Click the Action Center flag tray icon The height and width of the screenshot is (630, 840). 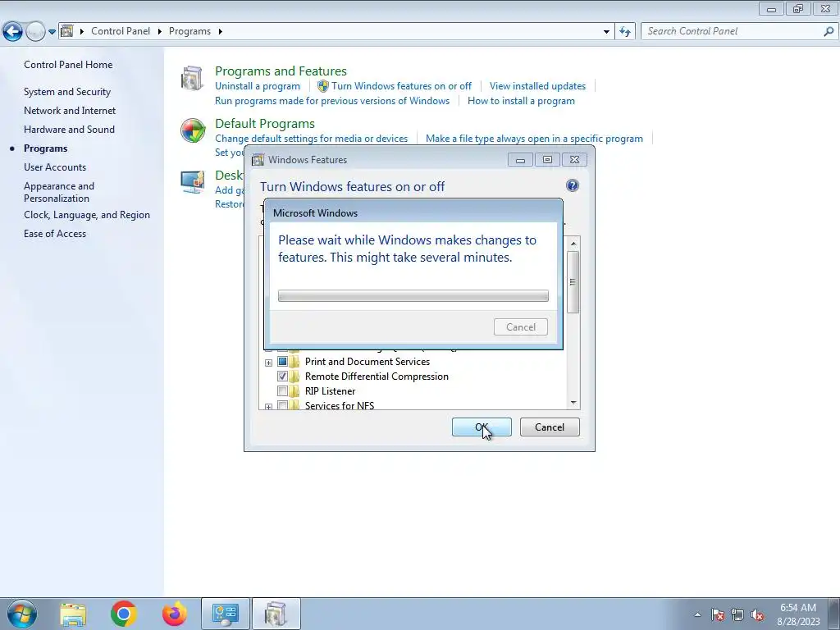pos(717,614)
